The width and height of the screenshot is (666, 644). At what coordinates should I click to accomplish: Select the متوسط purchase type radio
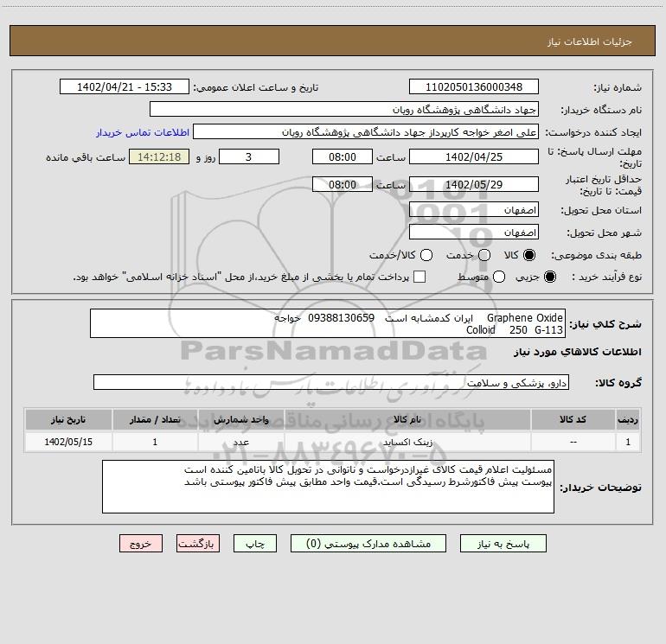coord(499,277)
